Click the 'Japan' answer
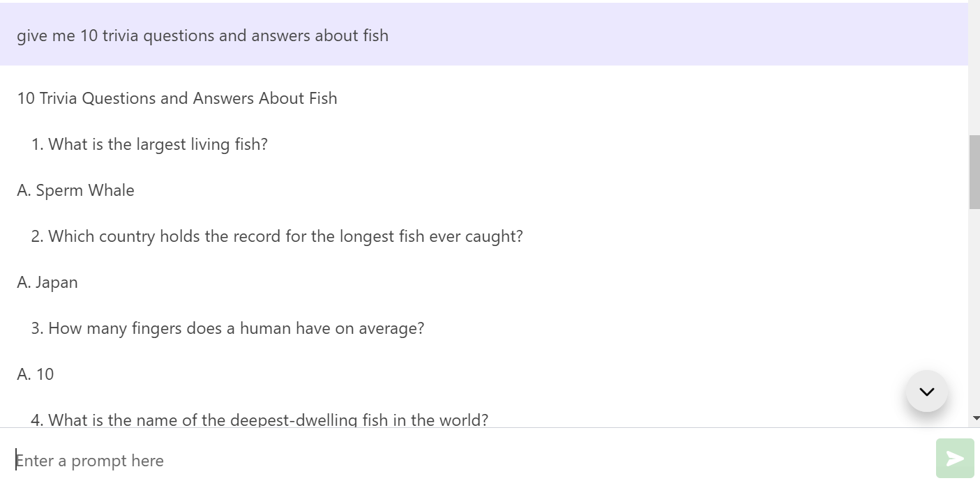 (56, 282)
